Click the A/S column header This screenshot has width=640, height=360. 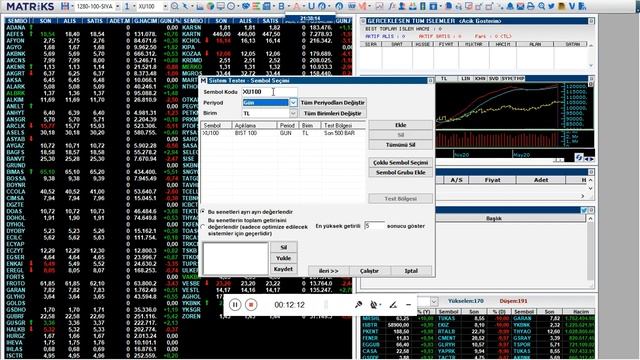[456, 180]
